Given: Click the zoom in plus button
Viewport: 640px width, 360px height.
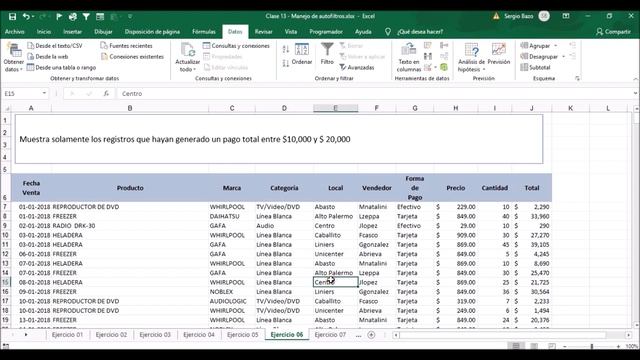Looking at the screenshot, I should [618, 347].
